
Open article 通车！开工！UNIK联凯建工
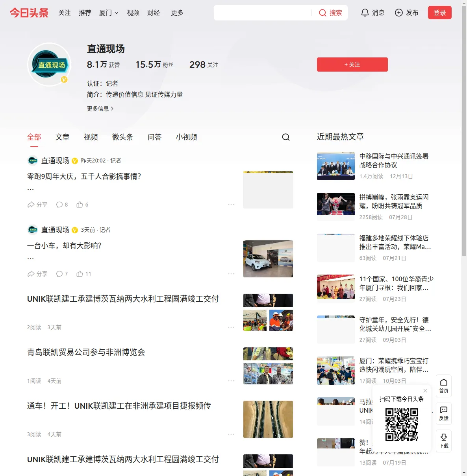pos(119,406)
